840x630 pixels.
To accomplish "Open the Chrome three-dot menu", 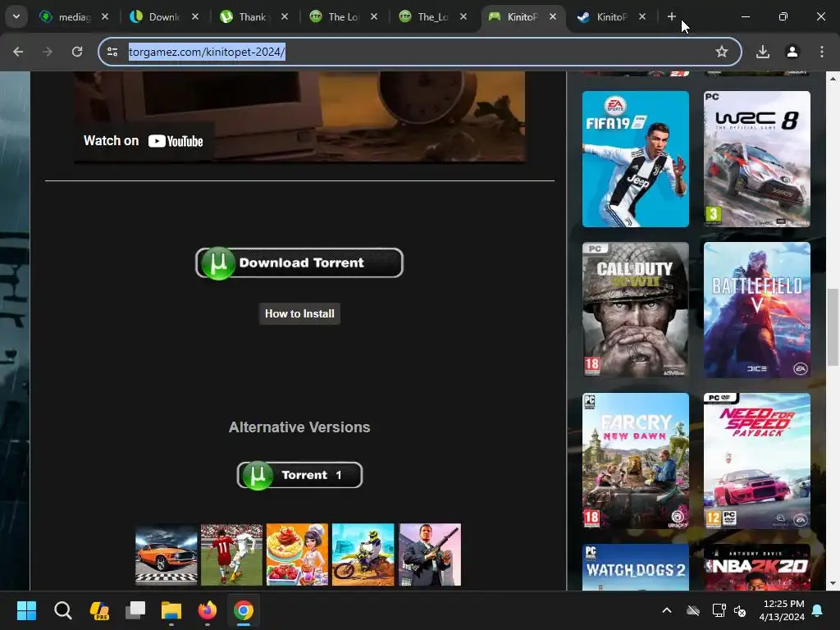I will (822, 52).
